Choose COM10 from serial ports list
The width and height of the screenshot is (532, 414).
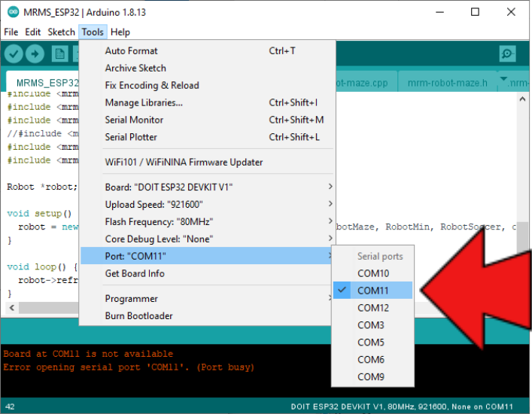click(372, 273)
